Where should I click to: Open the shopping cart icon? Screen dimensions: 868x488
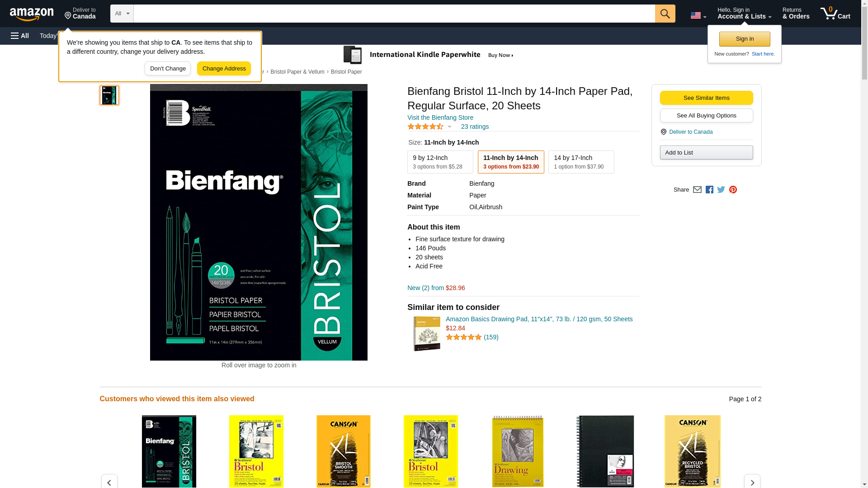click(835, 14)
